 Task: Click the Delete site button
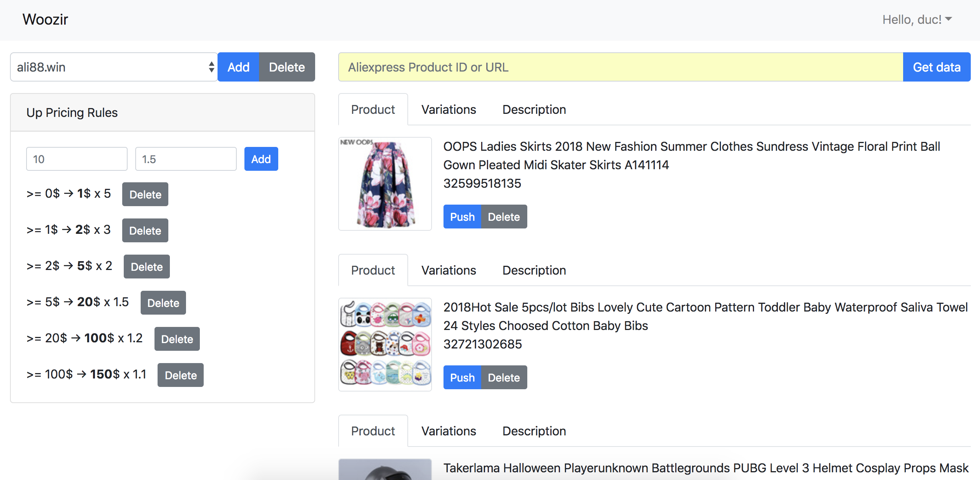tap(287, 67)
